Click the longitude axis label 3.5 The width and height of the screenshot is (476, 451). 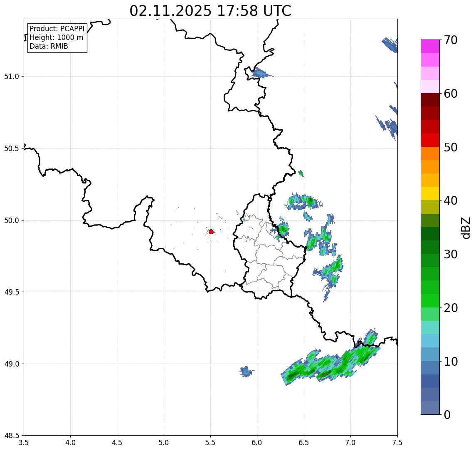[24, 443]
